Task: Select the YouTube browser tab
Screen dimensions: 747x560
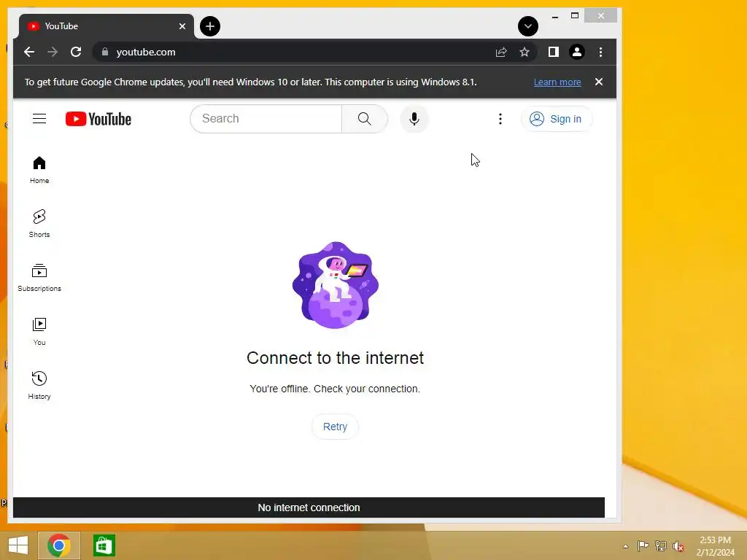Action: (107, 26)
